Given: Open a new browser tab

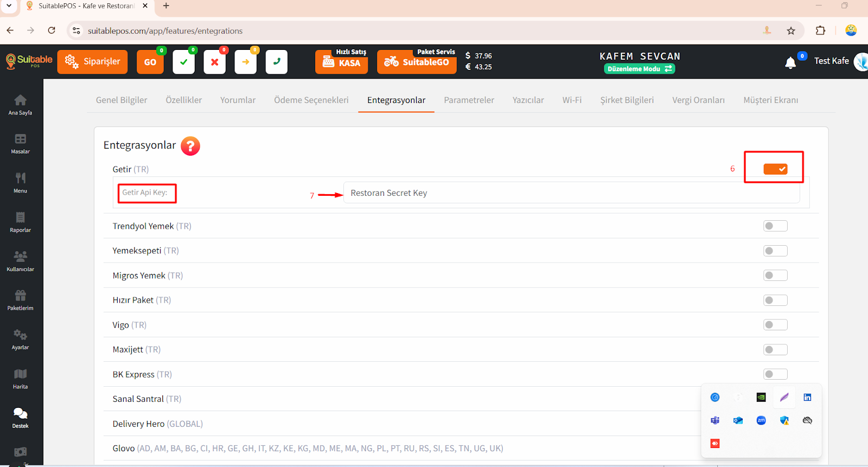Looking at the screenshot, I should (166, 6).
